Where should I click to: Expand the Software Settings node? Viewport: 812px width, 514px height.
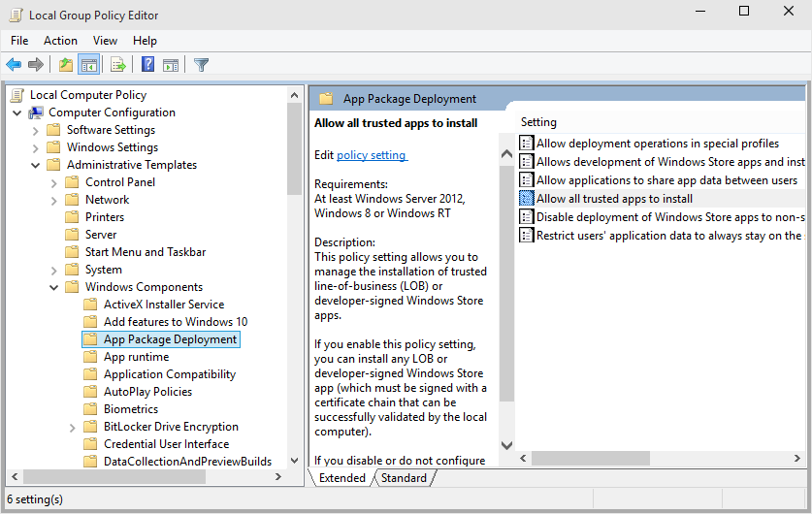[x=35, y=131]
